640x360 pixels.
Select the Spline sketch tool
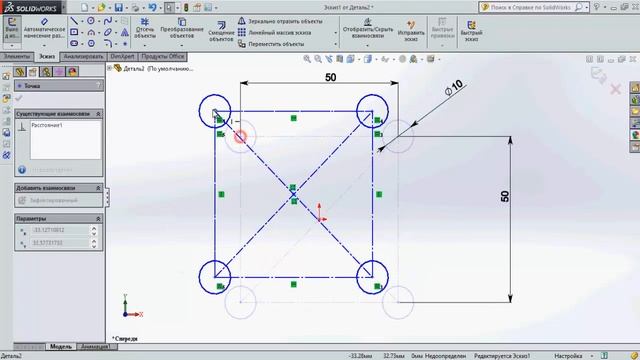(x=107, y=21)
